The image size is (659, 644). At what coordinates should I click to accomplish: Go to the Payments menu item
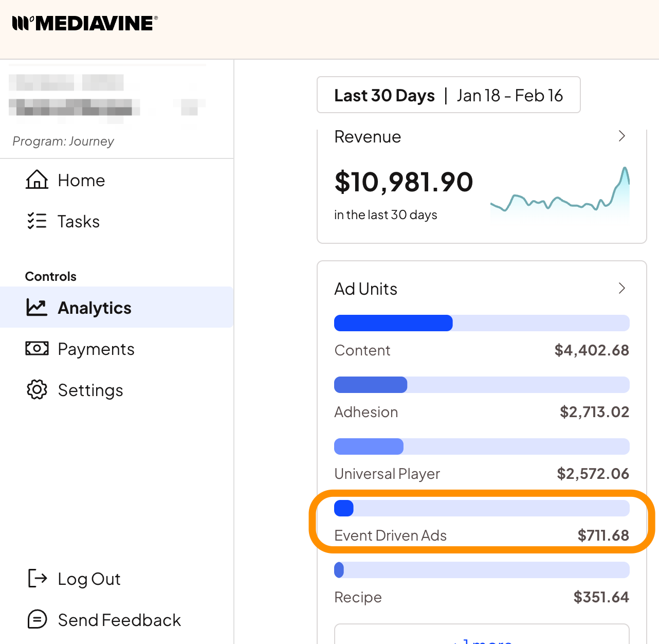tap(96, 349)
